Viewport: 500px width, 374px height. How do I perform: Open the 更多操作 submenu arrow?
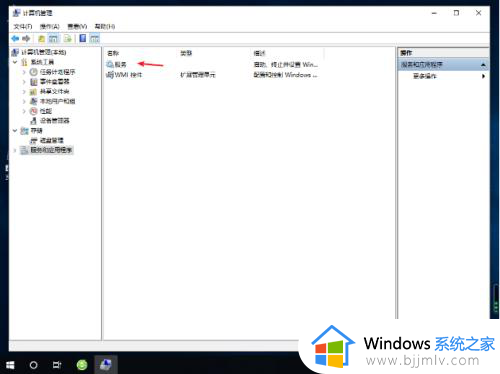(x=483, y=76)
